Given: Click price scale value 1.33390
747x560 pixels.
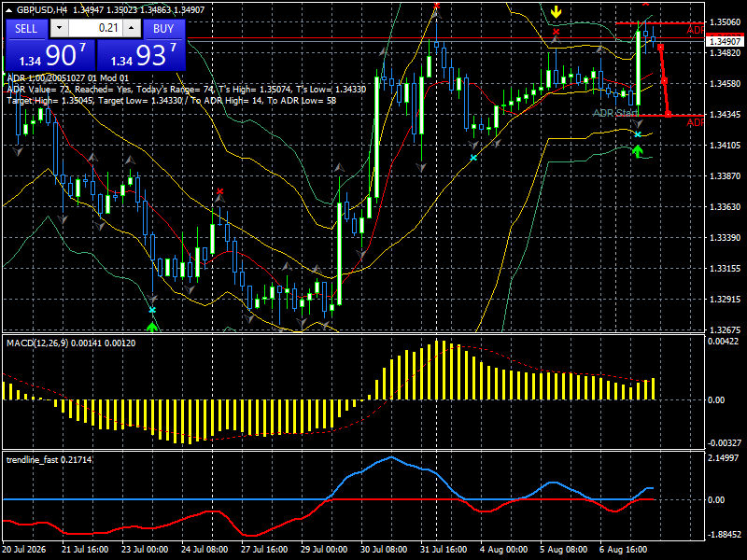Looking at the screenshot, I should 726,237.
